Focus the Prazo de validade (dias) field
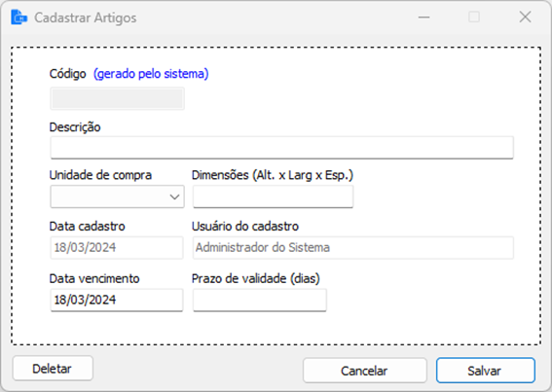This screenshot has height=392, width=552. (260, 301)
